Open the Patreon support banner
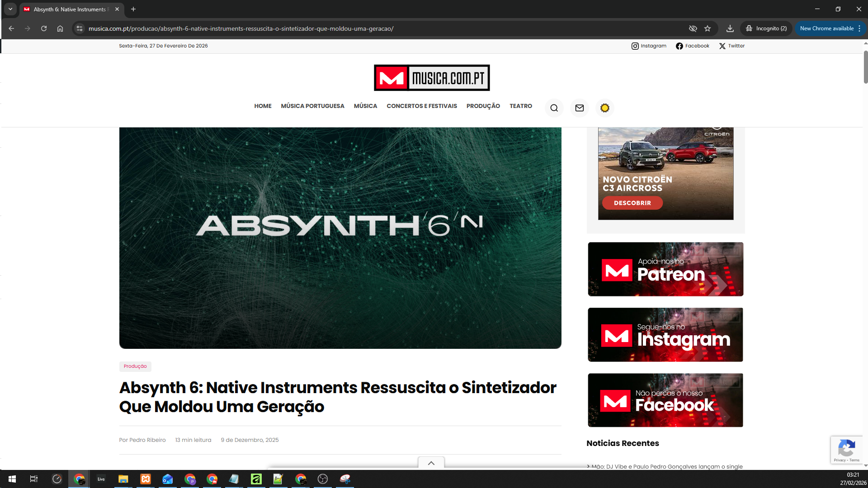Screen dimensions: 868x488 tap(665, 269)
